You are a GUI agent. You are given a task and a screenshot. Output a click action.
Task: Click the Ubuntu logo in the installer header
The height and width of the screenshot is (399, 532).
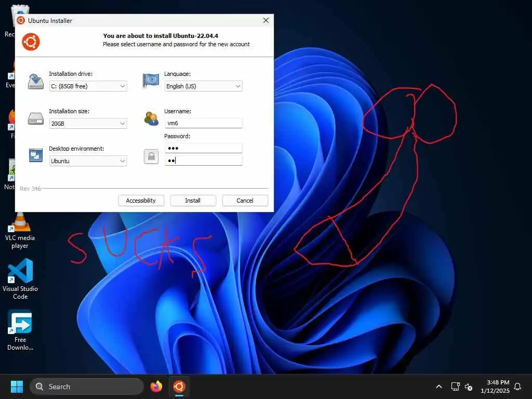[x=31, y=42]
